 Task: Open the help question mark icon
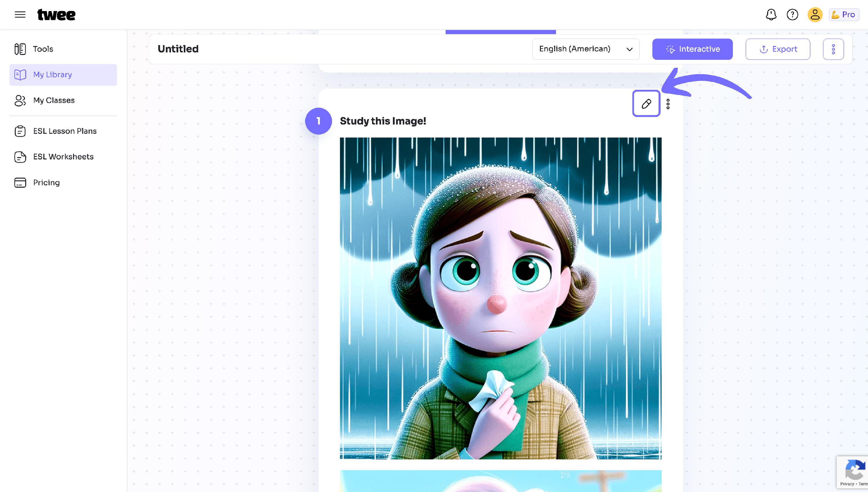792,14
